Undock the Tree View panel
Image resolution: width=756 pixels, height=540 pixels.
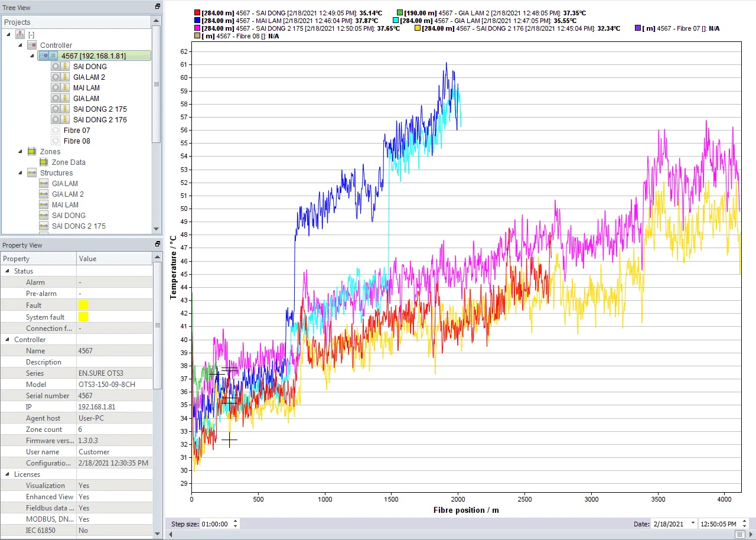coord(158,6)
